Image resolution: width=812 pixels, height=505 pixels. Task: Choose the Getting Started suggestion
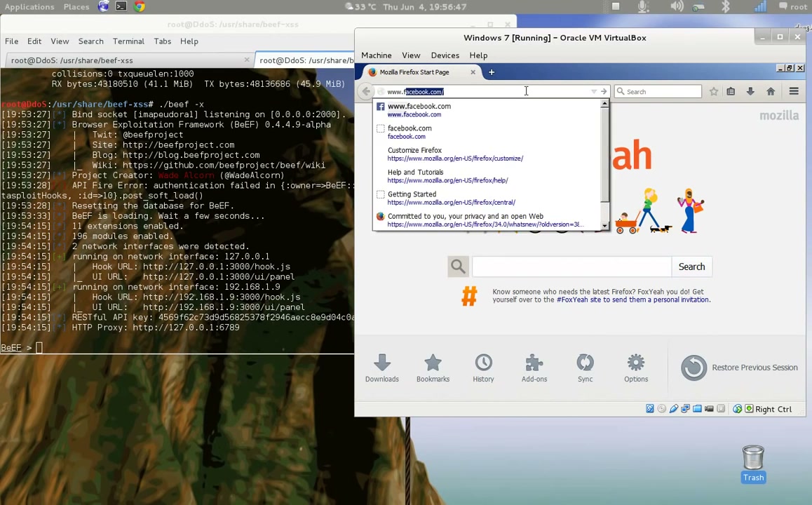[x=487, y=198]
